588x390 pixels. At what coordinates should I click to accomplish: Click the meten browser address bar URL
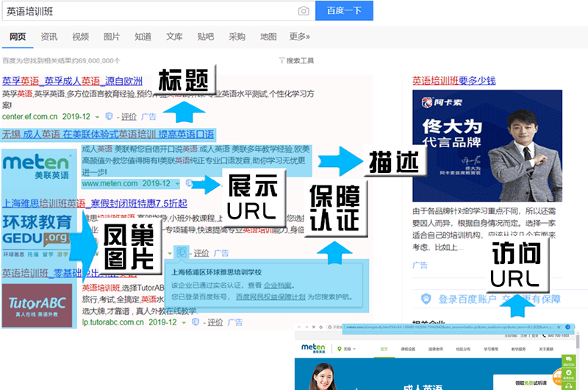pyautogui.click(x=450, y=327)
